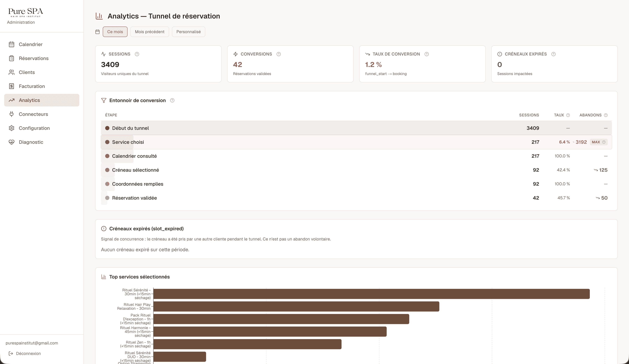Click the 125 abandons value
Viewport: 629px width, 364px height.
[603, 170]
